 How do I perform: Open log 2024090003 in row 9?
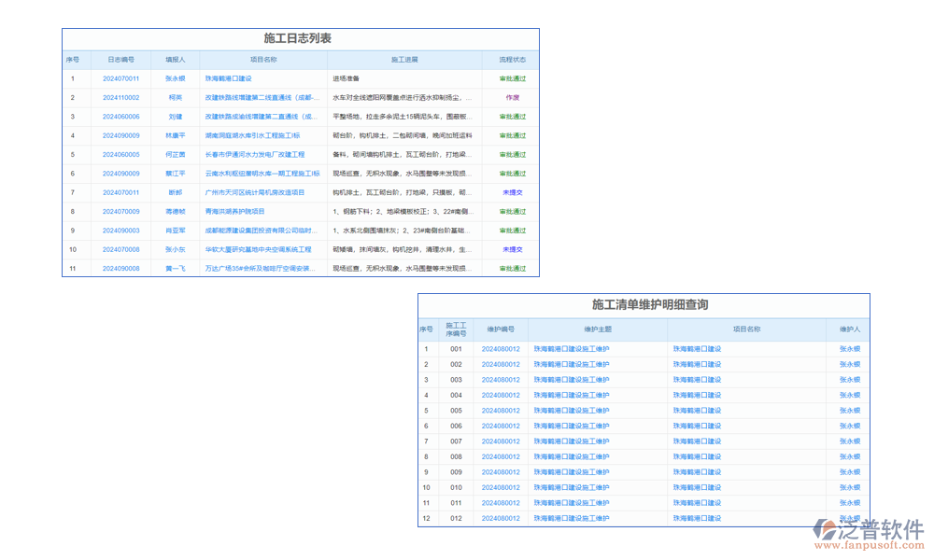120,231
